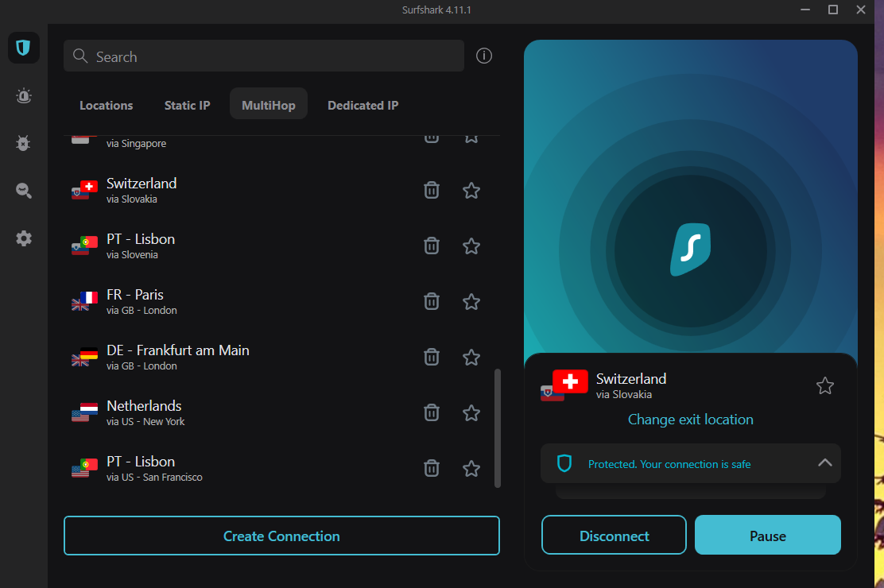
Task: Select PT - Lisbon via US - San Francisco
Action: [281, 469]
